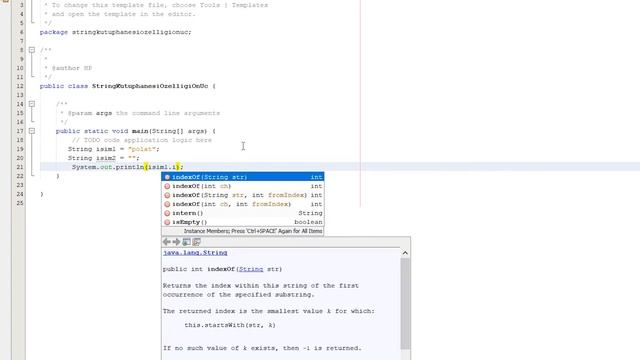The image size is (640, 360).
Task: Pick indexOf(String str, int fromIndex) suggestion
Action: tap(243, 195)
